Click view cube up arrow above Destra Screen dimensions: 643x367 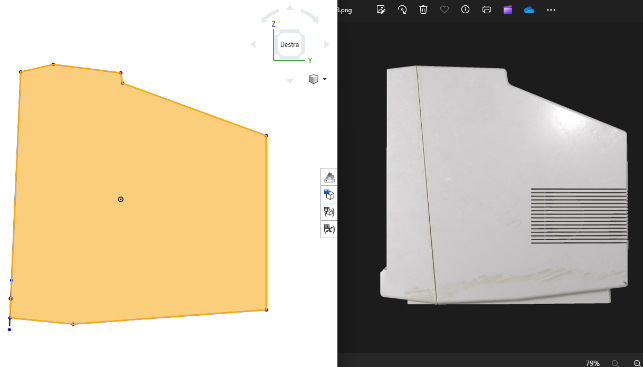coord(290,7)
